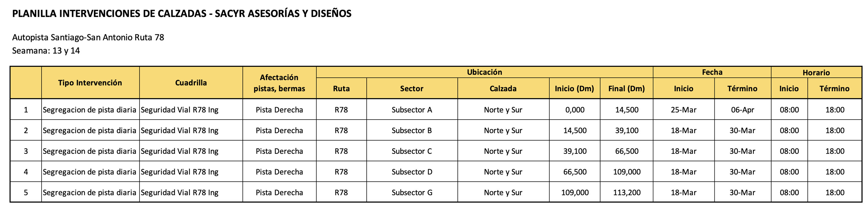
Task: Select the Final (Dm) header cell
Action: [x=626, y=88]
